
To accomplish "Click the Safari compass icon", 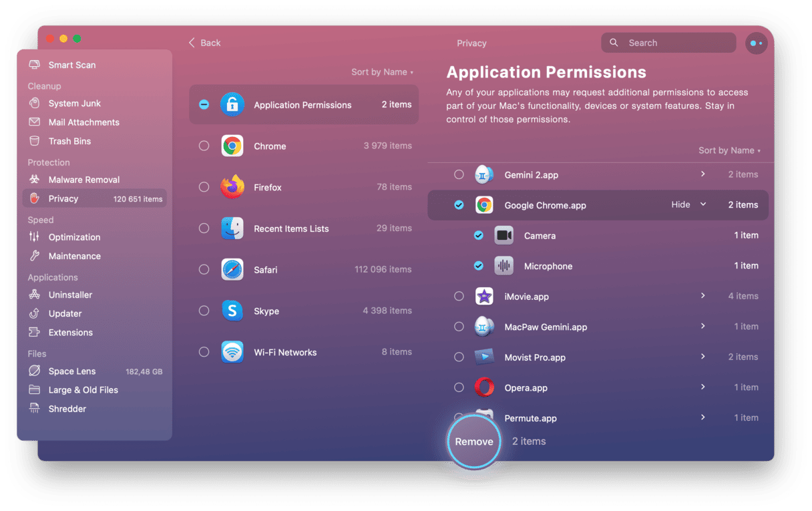I will click(x=232, y=270).
